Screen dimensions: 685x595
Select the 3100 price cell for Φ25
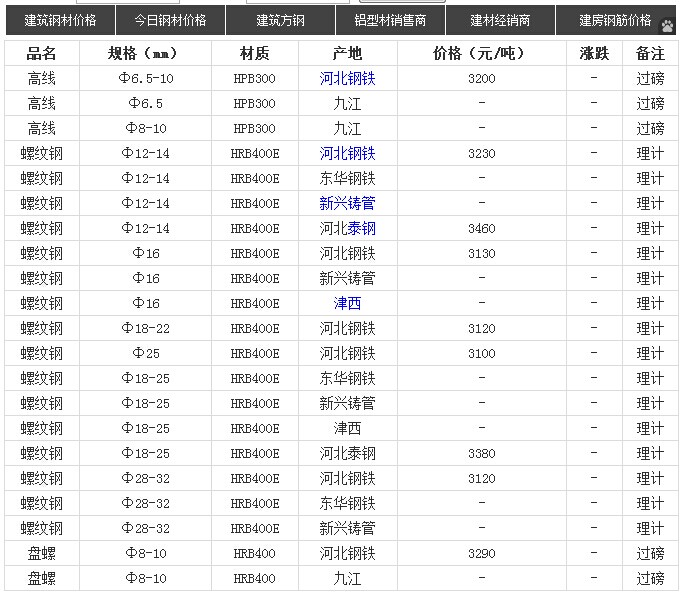click(482, 353)
